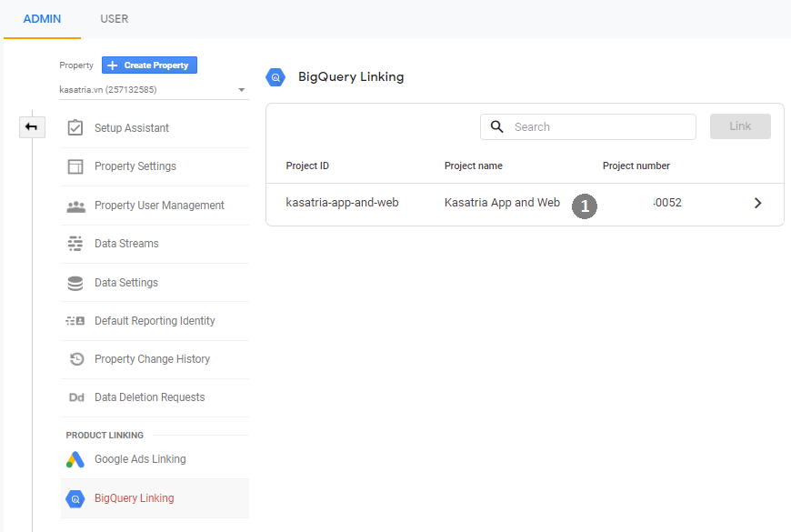Click the Link button

click(x=740, y=126)
